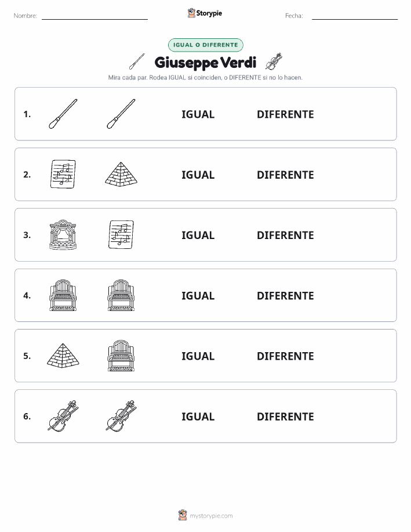This screenshot has height=532, width=411.
Task: Select DIFERENTE for question 5
Action: pos(285,356)
